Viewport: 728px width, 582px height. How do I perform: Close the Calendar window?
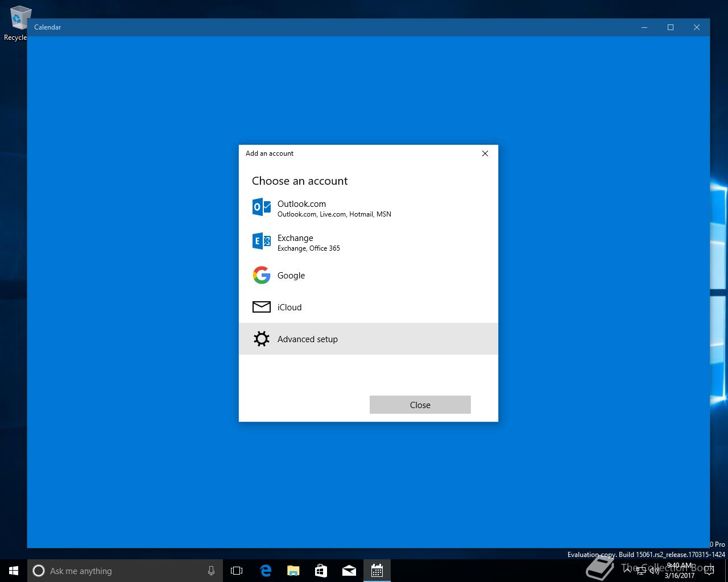coord(697,27)
